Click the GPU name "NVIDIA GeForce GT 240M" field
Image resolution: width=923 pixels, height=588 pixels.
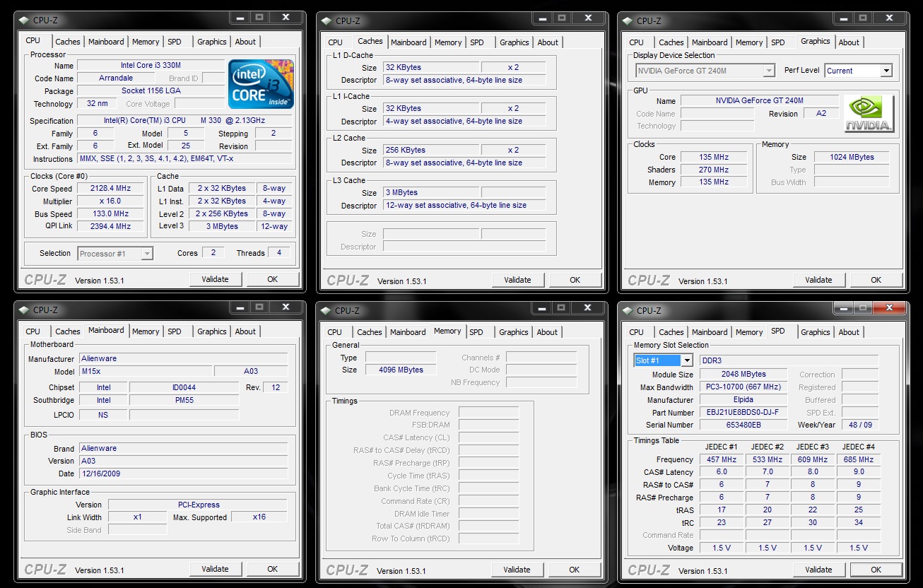[x=759, y=101]
